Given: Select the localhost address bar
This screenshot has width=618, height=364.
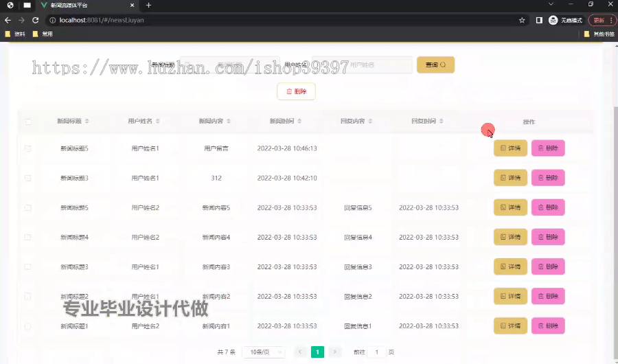Looking at the screenshot, I should [x=284, y=20].
